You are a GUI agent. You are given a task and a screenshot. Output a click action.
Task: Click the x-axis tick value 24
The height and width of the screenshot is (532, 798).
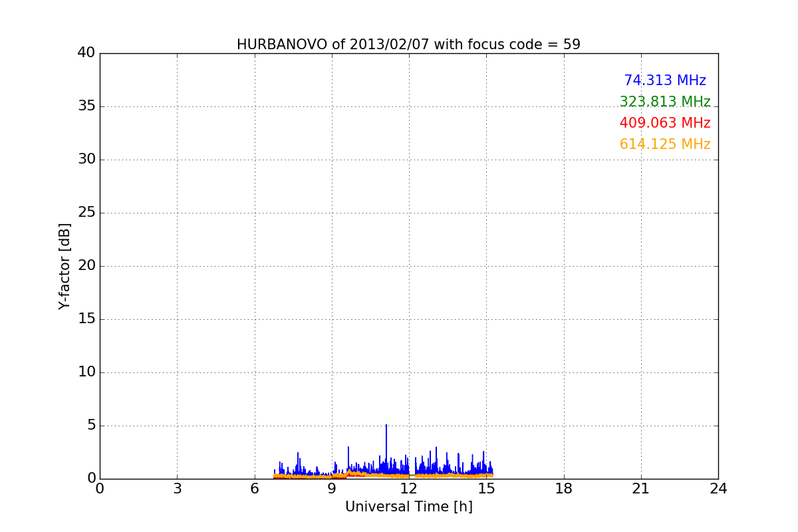[718, 489]
